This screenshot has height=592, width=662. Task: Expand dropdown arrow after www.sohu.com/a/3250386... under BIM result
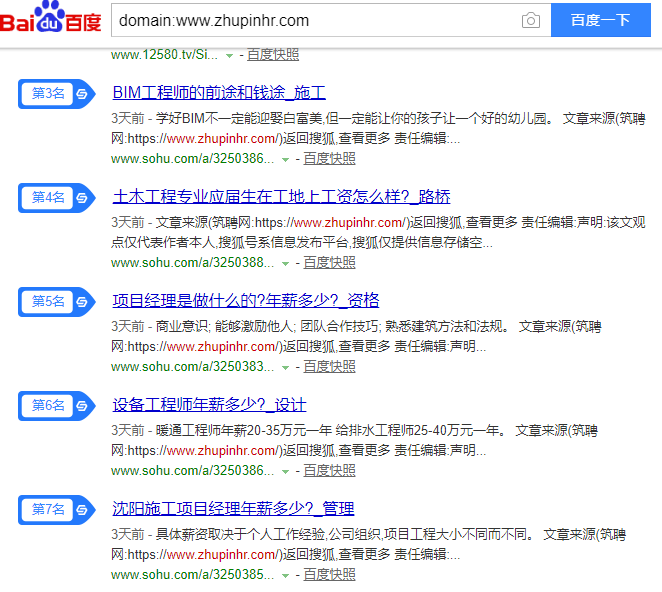285,160
